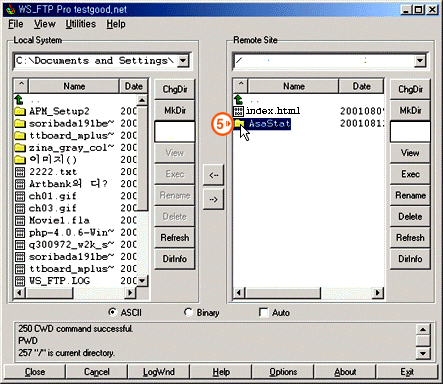443x384 pixels.
Task: Click remote list horizontal scroll right arrow
Action: tap(378, 293)
